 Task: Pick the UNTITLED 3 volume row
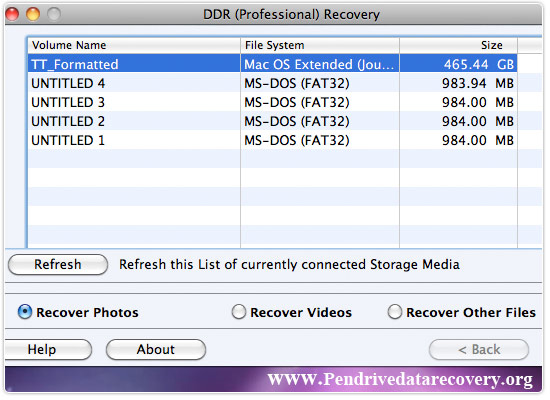[273, 102]
